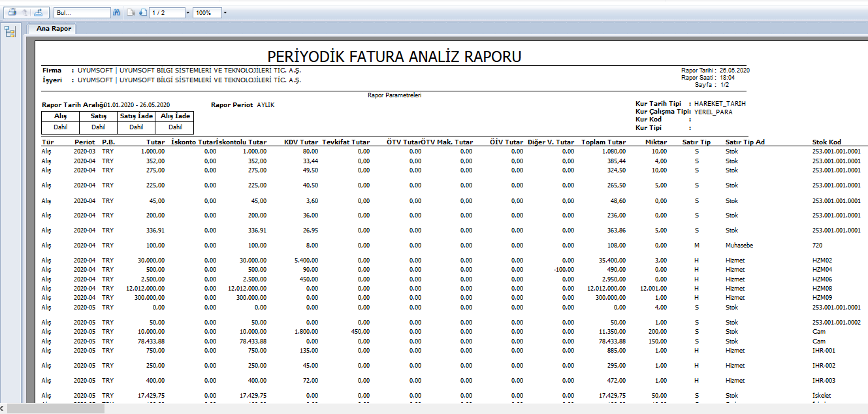Viewport: 868px width, 414px height.
Task: Click into the Bul... search field
Action: [82, 12]
